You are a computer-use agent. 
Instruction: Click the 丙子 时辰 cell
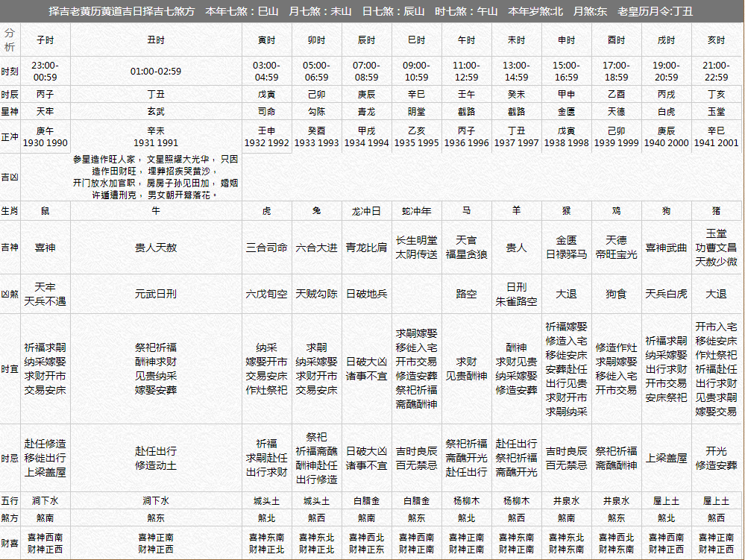[x=45, y=95]
